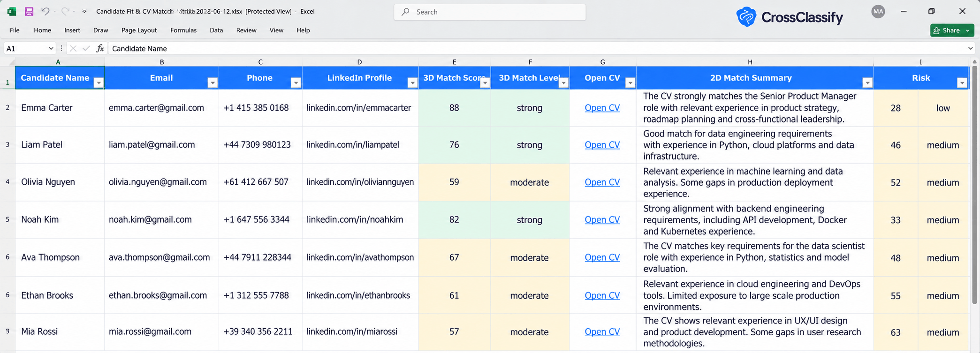Select the risk level cell 'low'

coord(943,108)
